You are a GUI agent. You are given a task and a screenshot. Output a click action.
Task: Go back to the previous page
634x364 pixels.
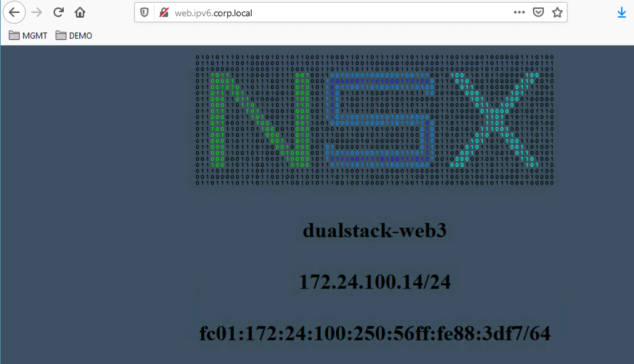tap(14, 13)
